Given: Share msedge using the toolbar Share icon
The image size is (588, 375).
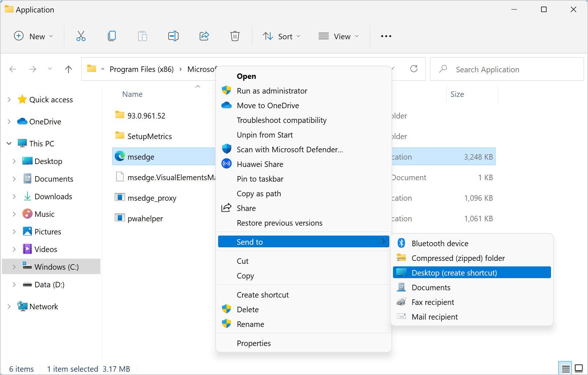Looking at the screenshot, I should 204,36.
